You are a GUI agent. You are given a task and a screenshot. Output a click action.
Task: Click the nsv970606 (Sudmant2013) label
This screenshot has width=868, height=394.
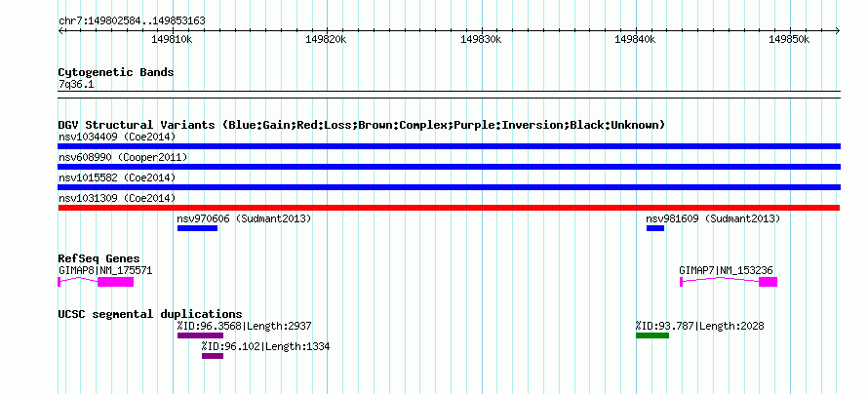click(x=244, y=218)
